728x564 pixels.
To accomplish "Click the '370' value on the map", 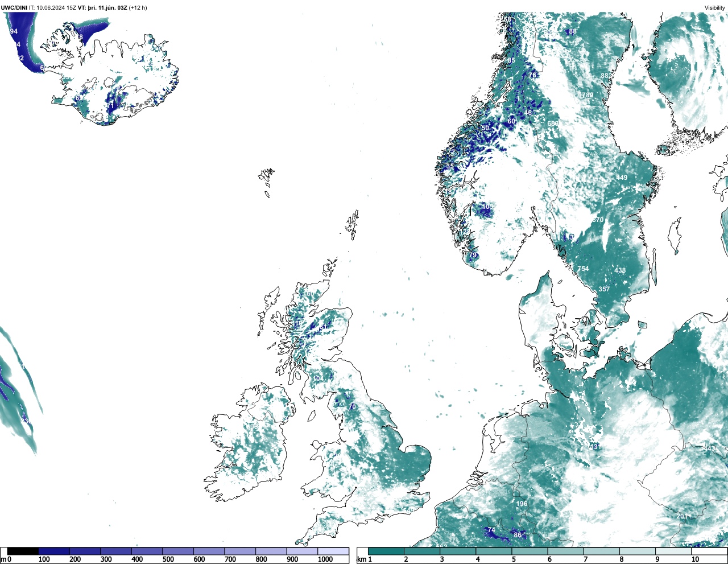I will (598, 220).
